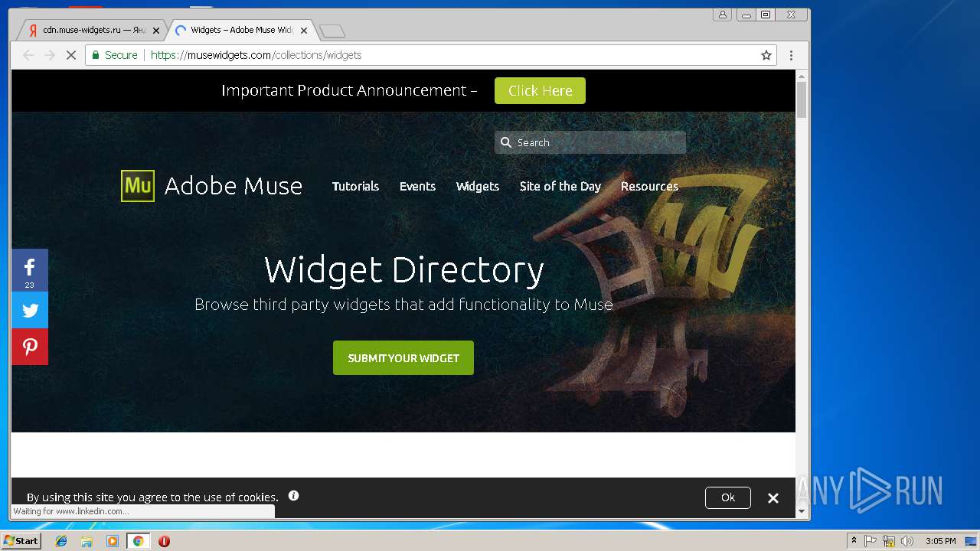Screen dimensions: 980x551
Task: Go forward in browser history
Action: click(50, 55)
